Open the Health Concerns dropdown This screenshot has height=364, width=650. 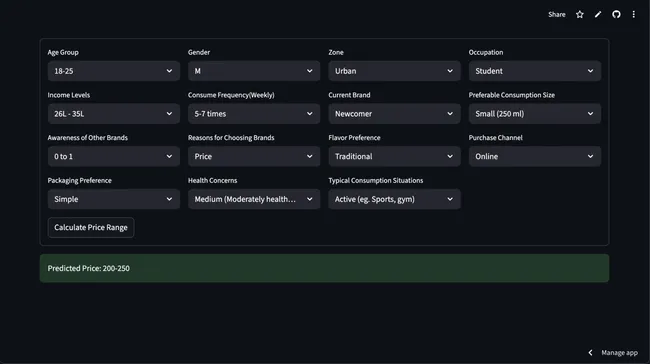tap(254, 199)
